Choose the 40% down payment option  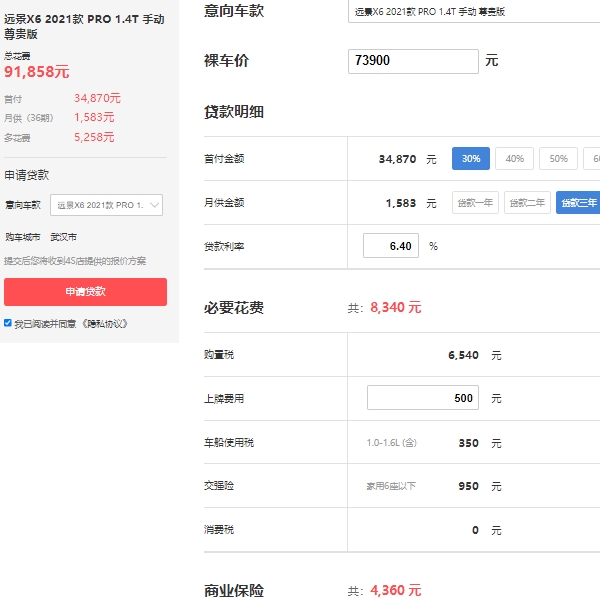[514, 159]
